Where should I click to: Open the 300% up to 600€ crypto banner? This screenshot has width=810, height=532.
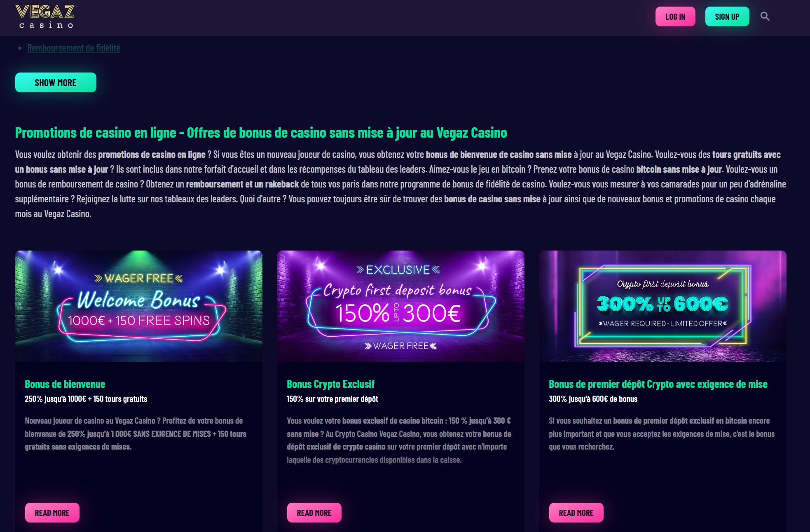tap(663, 306)
